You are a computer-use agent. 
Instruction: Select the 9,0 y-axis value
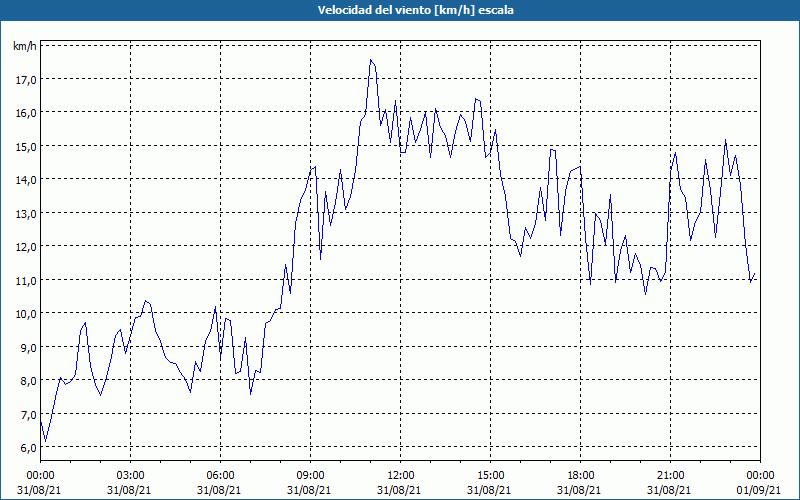[x=27, y=347]
